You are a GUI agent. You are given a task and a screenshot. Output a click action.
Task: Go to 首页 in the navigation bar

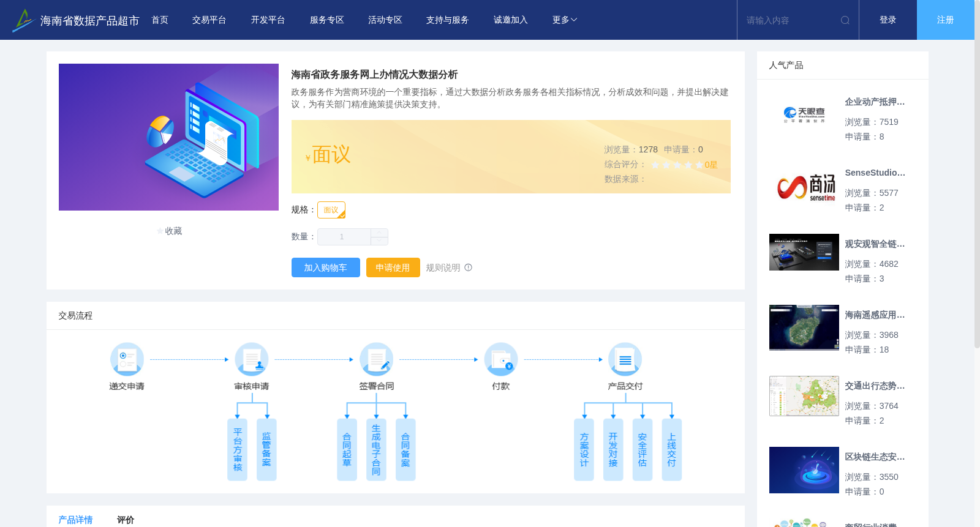coord(160,20)
